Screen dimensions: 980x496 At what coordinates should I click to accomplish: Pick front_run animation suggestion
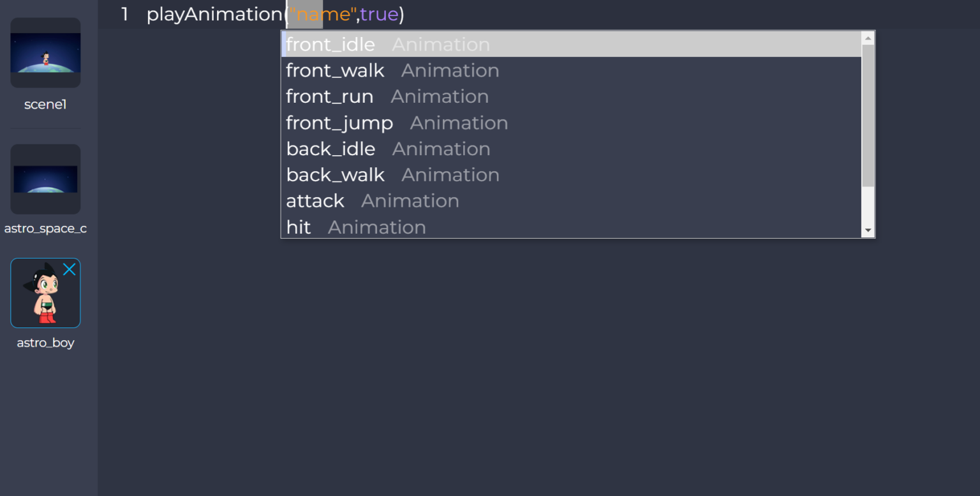(x=329, y=96)
